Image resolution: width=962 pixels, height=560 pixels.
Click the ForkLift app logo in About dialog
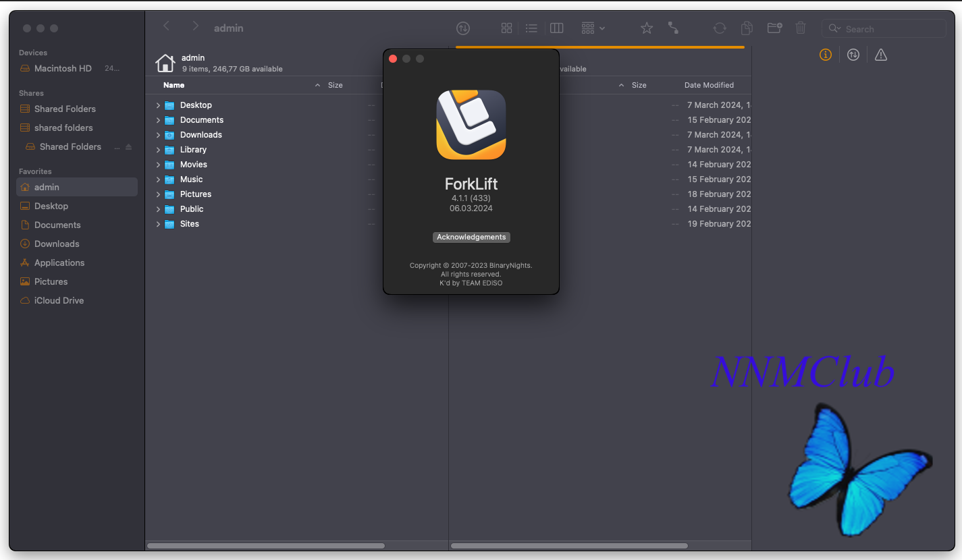(471, 125)
